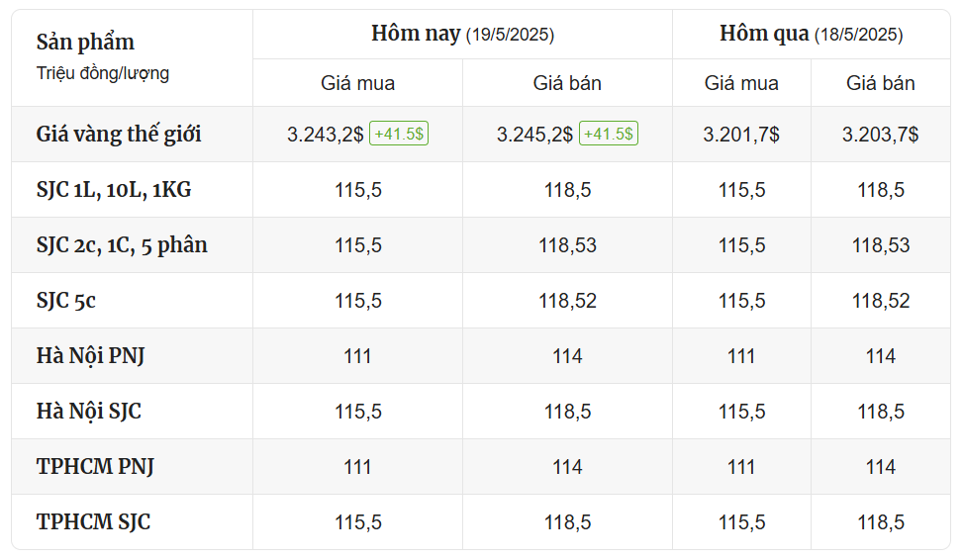Select the SJC 2c, 1C, 5 phân label
This screenshot has height=560, width=964.
122,244
